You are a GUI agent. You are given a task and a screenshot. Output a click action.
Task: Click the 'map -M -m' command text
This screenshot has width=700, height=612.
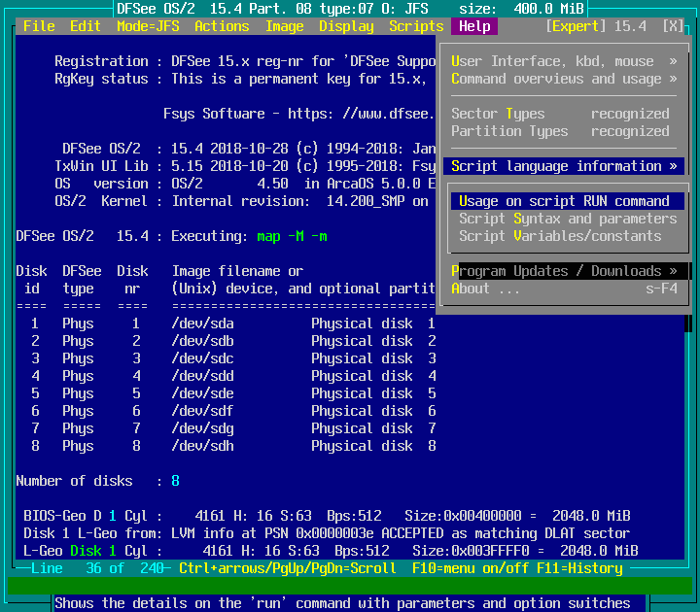click(292, 236)
